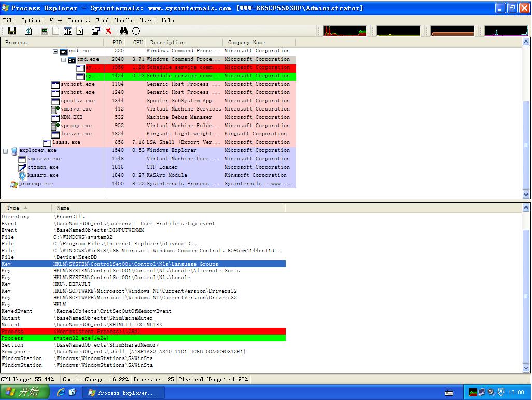Click the I/O history mini graph
This screenshot has height=400, width=532.
click(506, 31)
